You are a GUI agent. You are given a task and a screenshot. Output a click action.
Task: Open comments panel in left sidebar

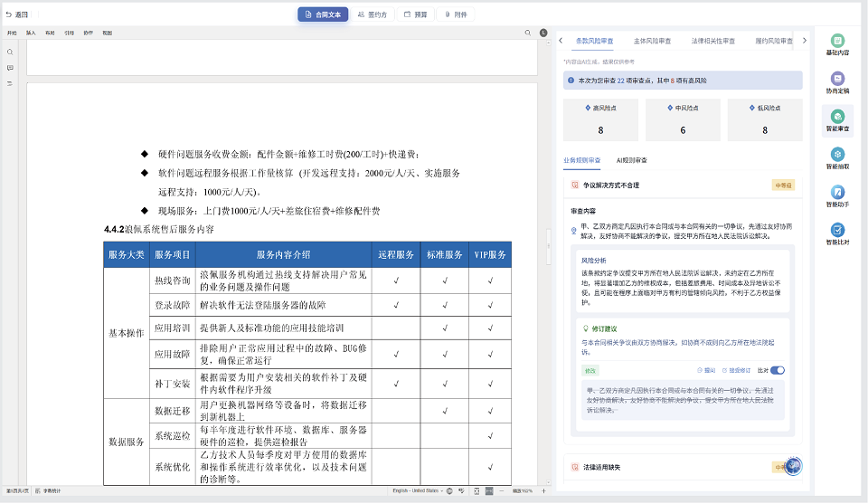click(10, 68)
